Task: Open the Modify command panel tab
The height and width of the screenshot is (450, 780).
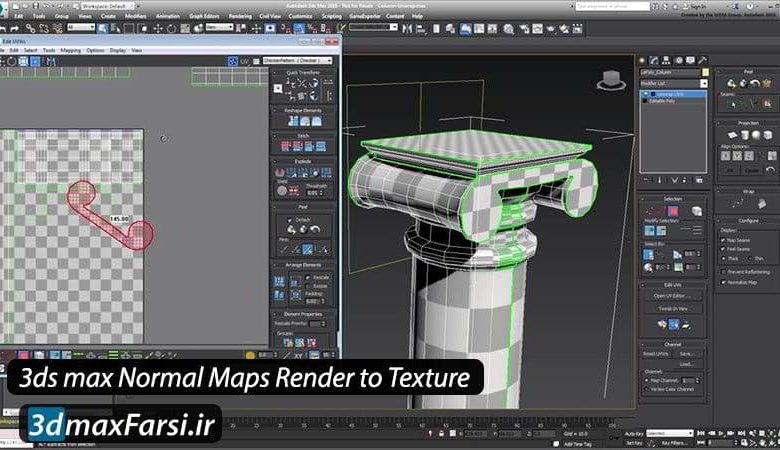Action: pos(654,60)
